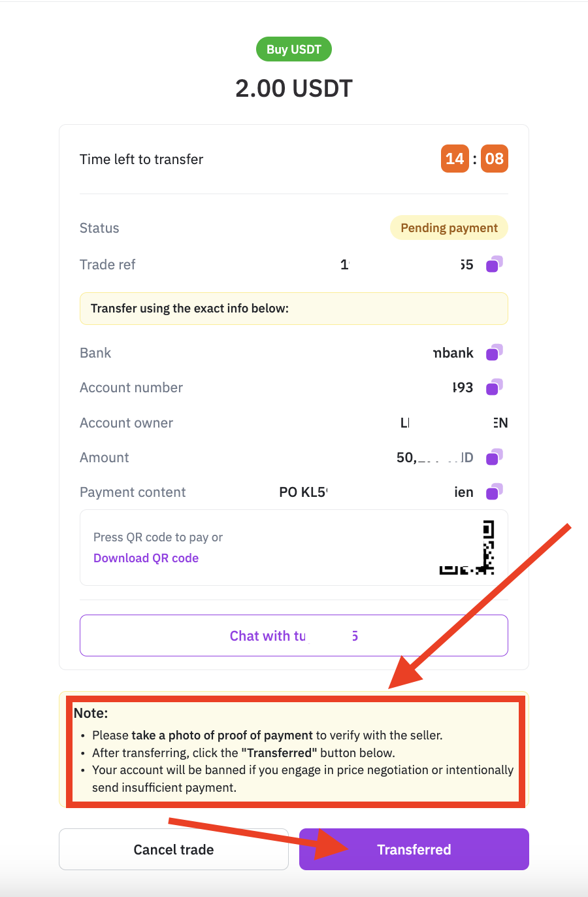588x897 pixels.
Task: Copy the Payment content text
Action: [x=494, y=492]
